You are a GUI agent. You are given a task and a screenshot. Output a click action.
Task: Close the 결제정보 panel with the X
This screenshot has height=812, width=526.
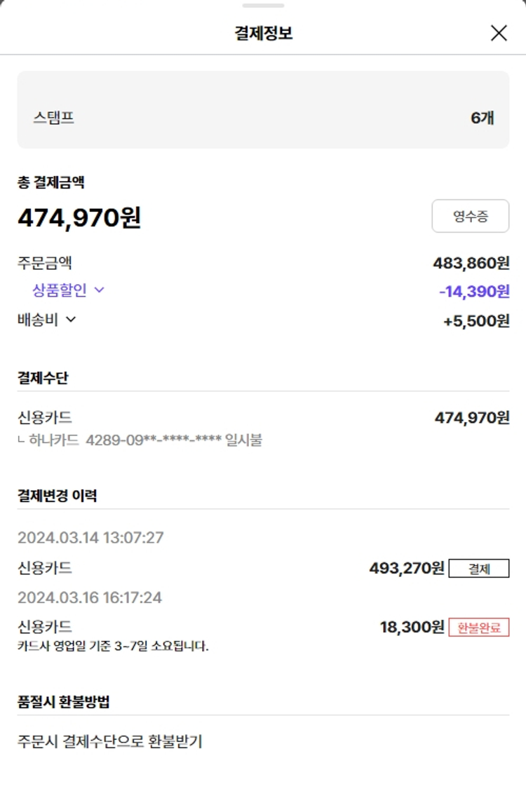[x=499, y=33]
